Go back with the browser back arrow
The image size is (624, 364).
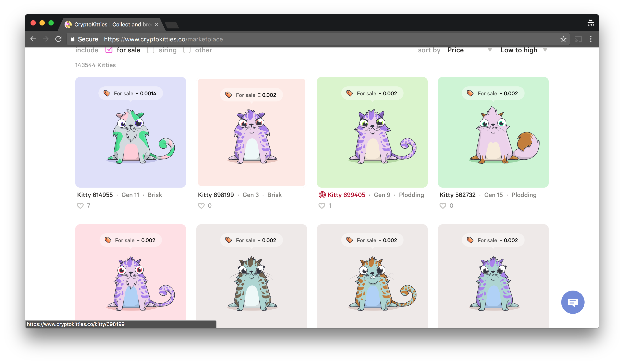[x=33, y=39]
